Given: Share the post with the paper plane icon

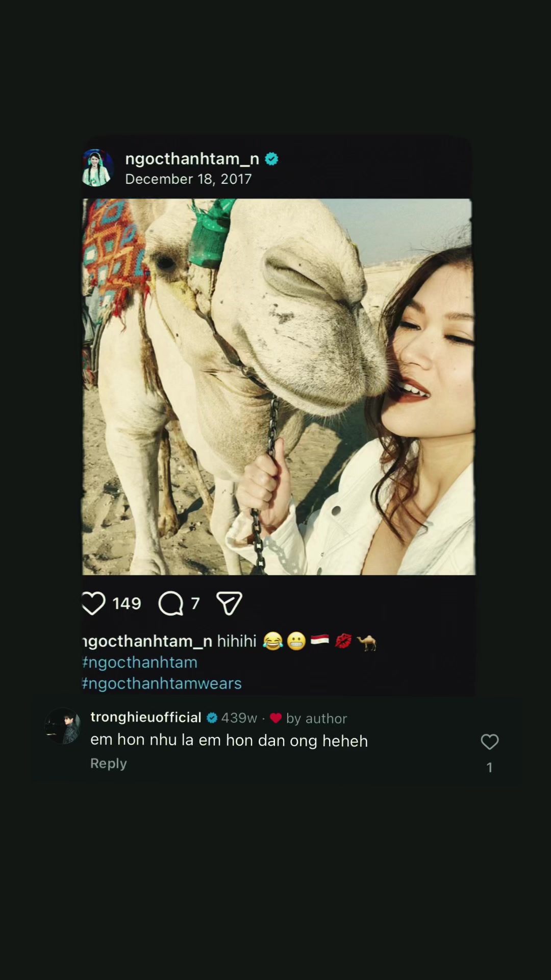Looking at the screenshot, I should click(x=229, y=603).
